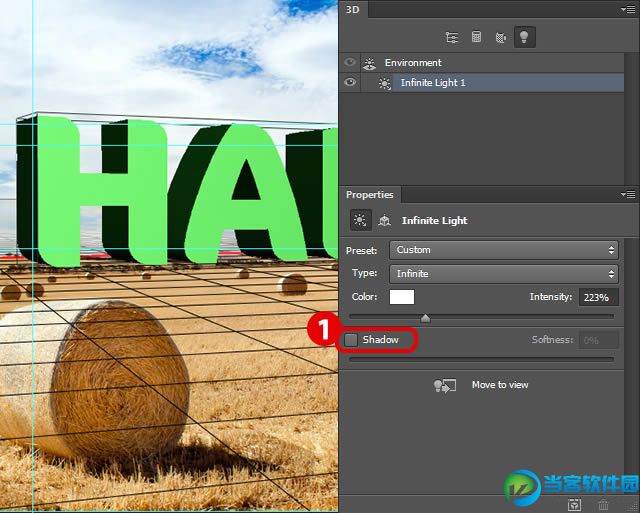Click the trash delete icon
Screen dimensions: 640x513
point(603,505)
